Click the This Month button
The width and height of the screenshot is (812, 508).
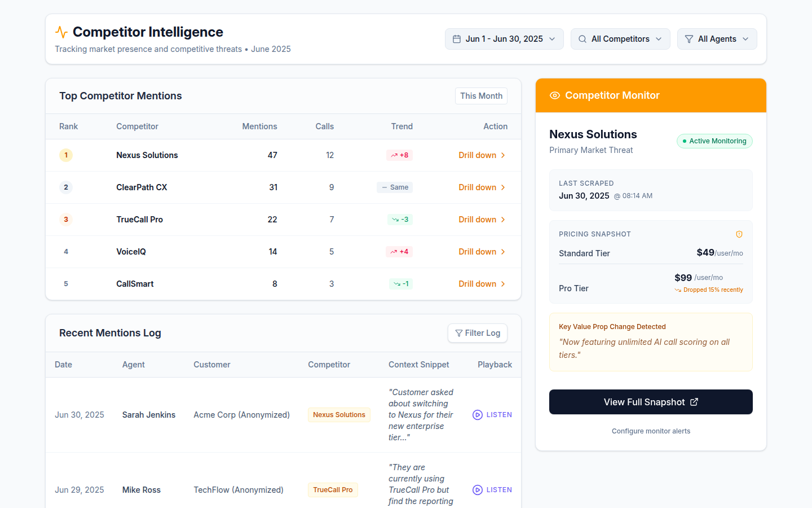point(481,96)
